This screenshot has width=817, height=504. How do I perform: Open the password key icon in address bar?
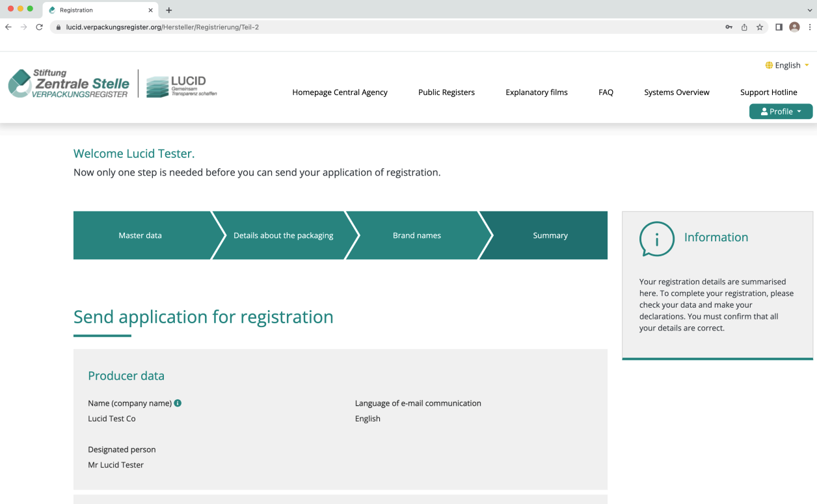click(x=729, y=27)
